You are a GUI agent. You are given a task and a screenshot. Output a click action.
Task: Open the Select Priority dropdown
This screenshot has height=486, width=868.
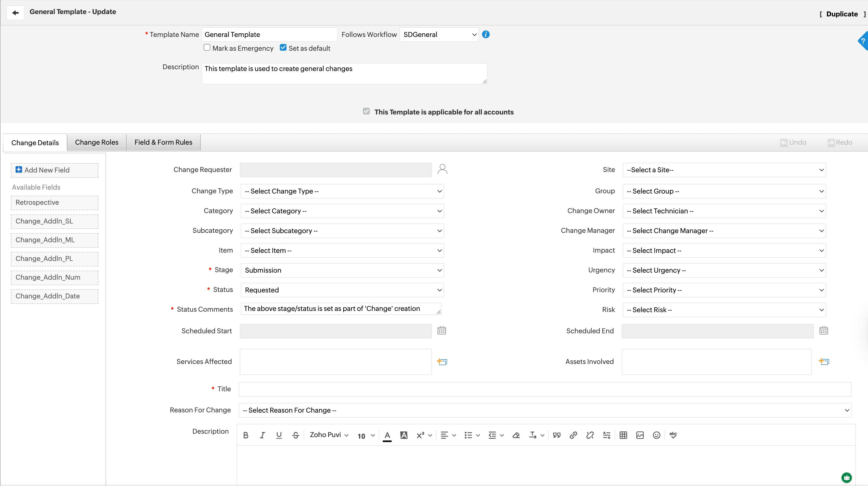click(x=724, y=290)
